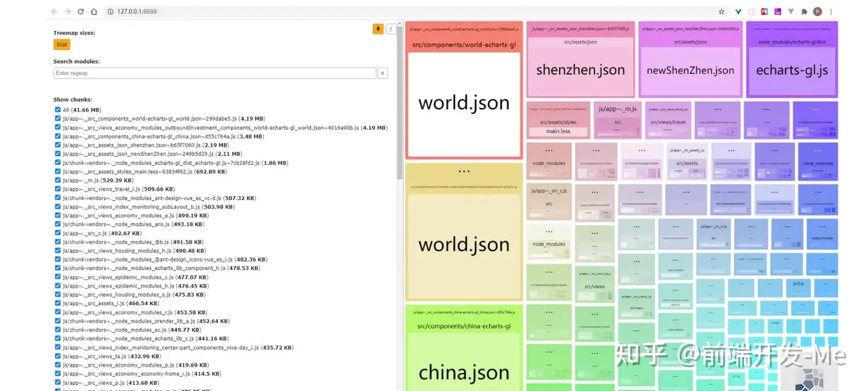Uncheck shenzhen.json~b65f7060.js chunk checkbox
The image size is (868, 391).
pos(58,145)
